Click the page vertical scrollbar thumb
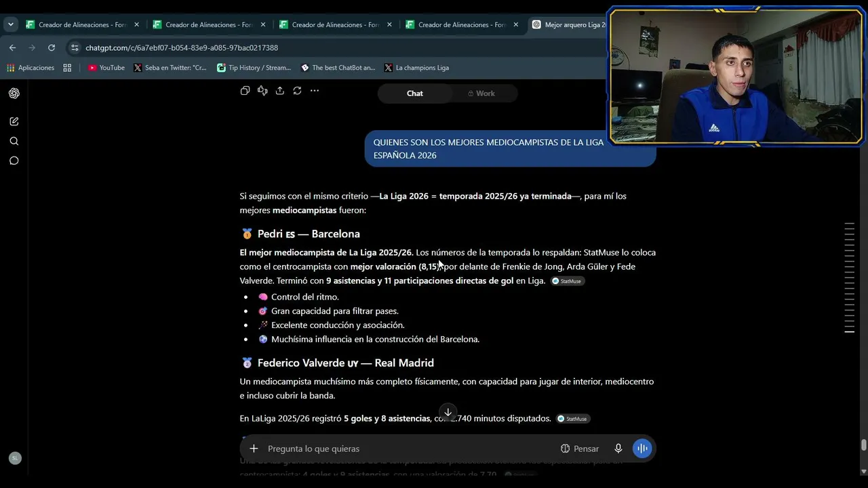The image size is (868, 488). pyautogui.click(x=863, y=445)
